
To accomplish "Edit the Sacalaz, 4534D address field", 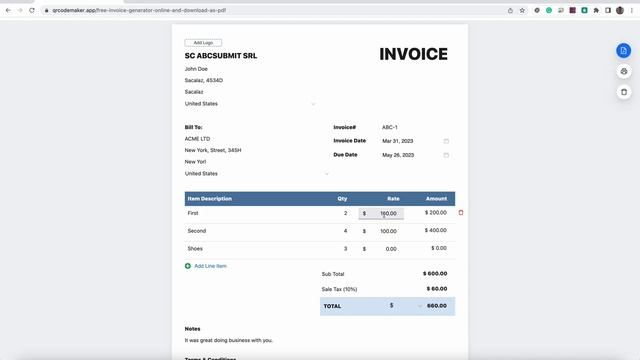I will (204, 80).
